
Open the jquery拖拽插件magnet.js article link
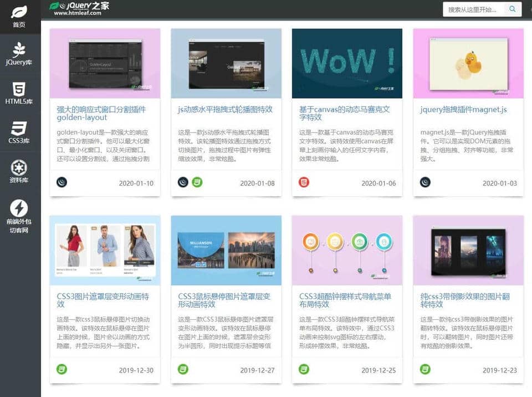click(x=463, y=110)
